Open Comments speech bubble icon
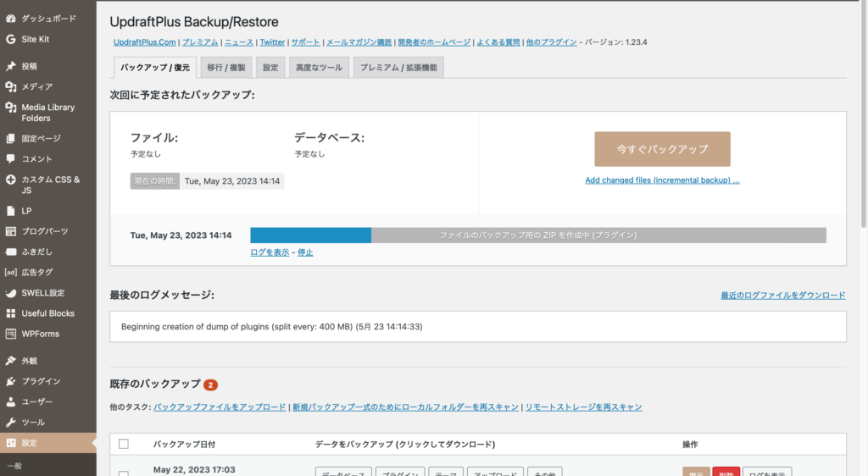Screen dimensions: 868x476 coord(10,158)
